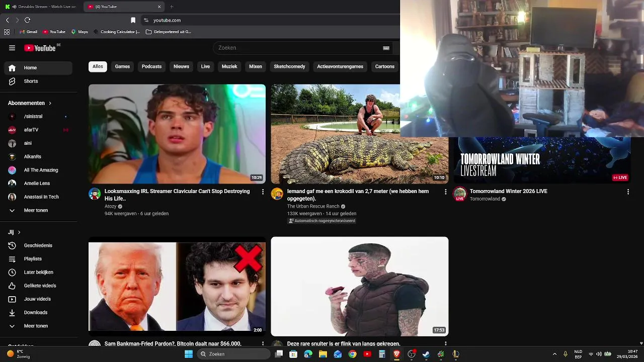The width and height of the screenshot is (644, 362).
Task: Click the Windows taskbar Zoeken box
Action: (x=233, y=354)
